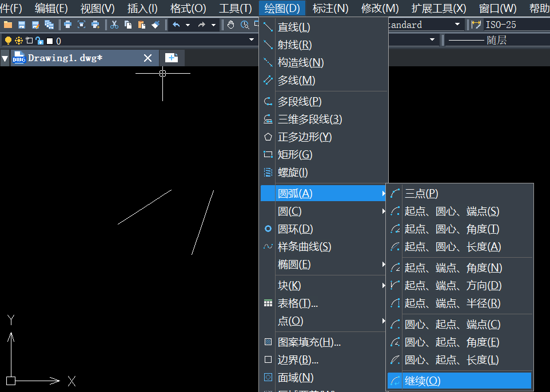Screen dimensions: 550x392
Task: Choose 螺旋(I) helix command
Action: click(324, 173)
